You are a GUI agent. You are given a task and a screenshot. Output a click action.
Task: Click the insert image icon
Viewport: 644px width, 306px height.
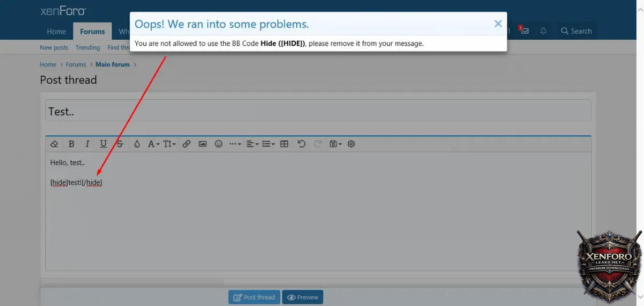point(202,144)
